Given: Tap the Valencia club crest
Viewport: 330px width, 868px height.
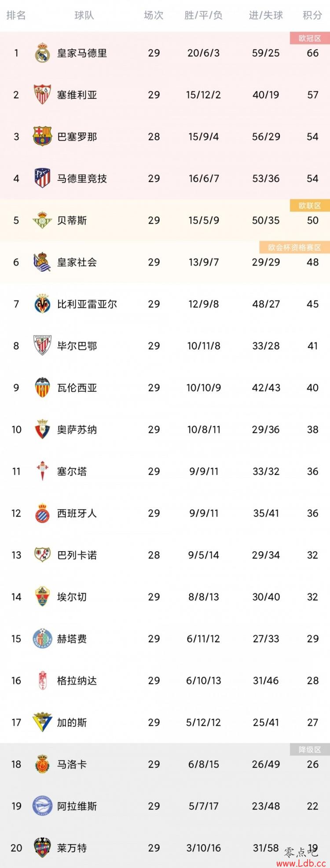Looking at the screenshot, I should (x=43, y=387).
